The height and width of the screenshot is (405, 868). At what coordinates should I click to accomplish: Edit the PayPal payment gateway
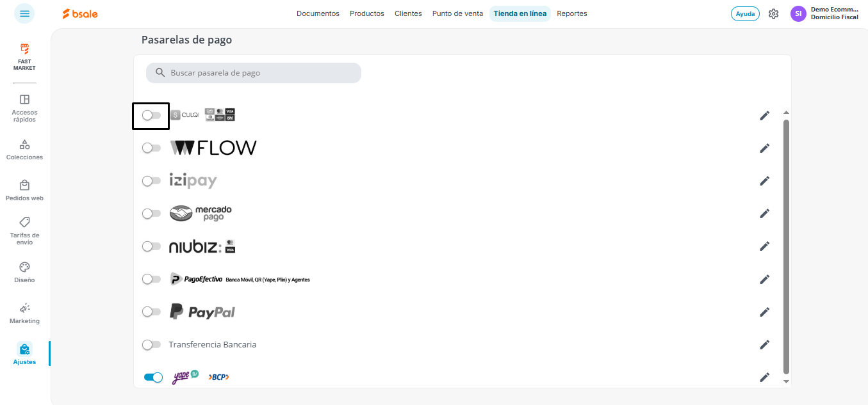pos(764,312)
